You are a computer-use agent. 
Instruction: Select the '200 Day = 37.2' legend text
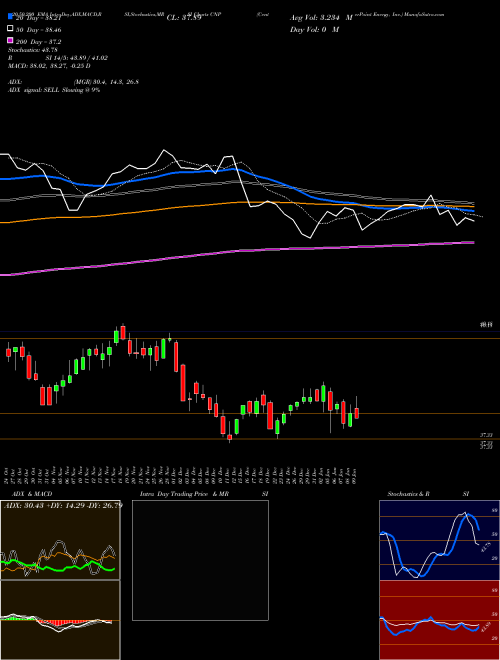tap(38, 42)
